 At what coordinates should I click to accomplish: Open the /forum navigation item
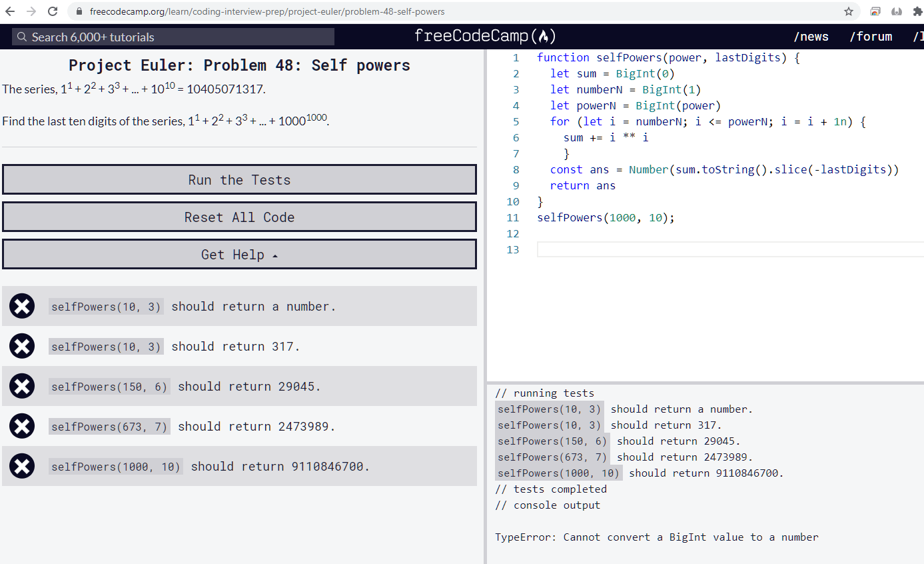pyautogui.click(x=871, y=36)
